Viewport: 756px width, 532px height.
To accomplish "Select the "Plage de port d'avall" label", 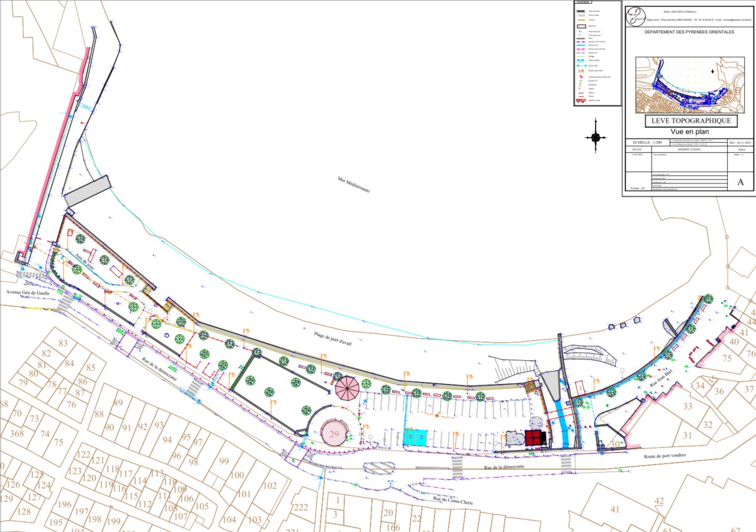I will pos(332,338).
